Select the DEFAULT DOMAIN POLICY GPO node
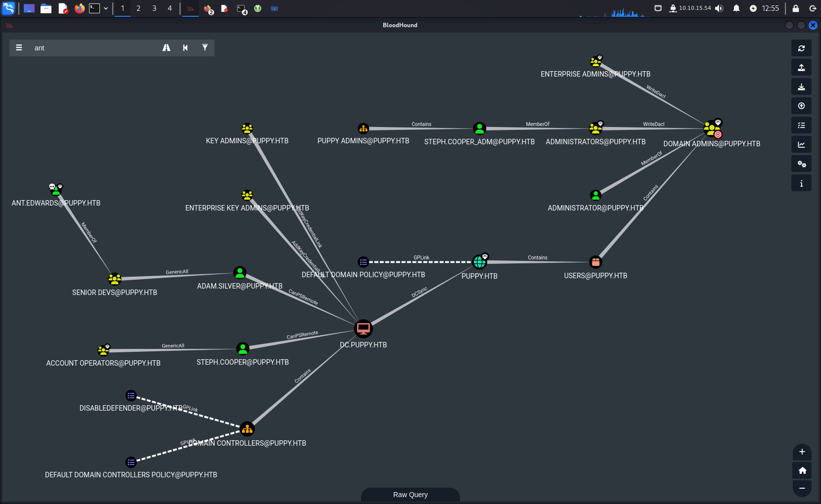The height and width of the screenshot is (504, 821). point(364,262)
